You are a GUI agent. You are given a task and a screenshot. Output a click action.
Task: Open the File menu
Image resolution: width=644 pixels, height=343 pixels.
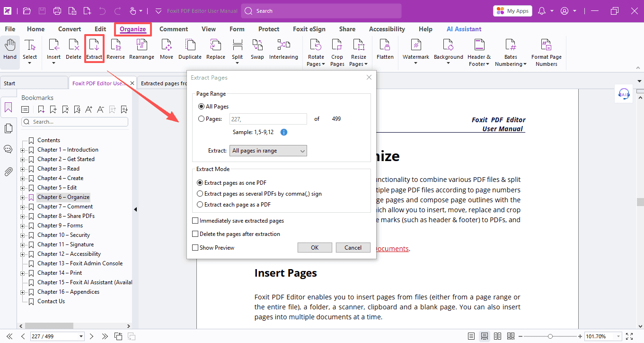10,29
